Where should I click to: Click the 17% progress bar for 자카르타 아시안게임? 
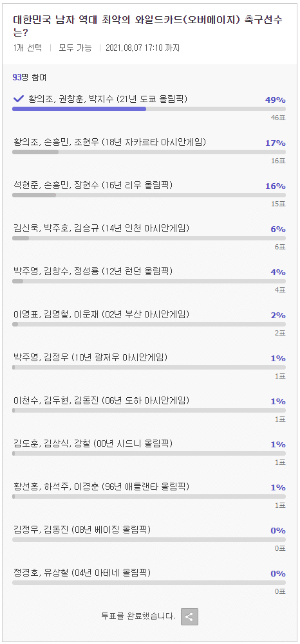[x=149, y=152]
